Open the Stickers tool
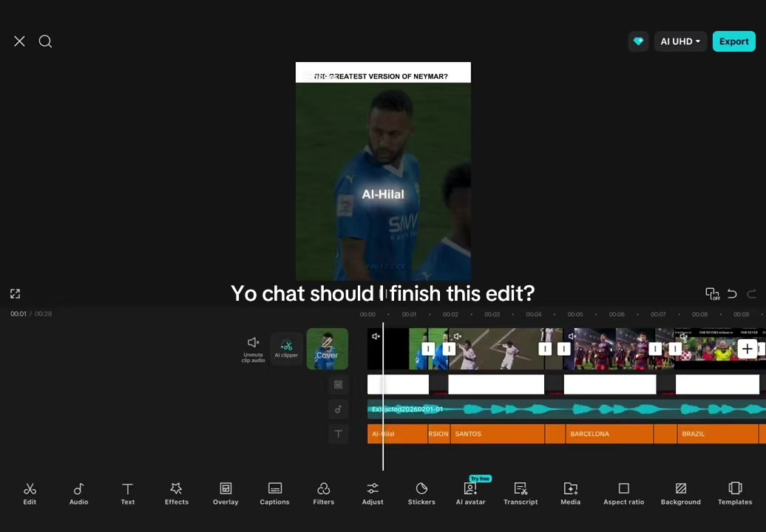Viewport: 766px width, 532px height. 421,494
